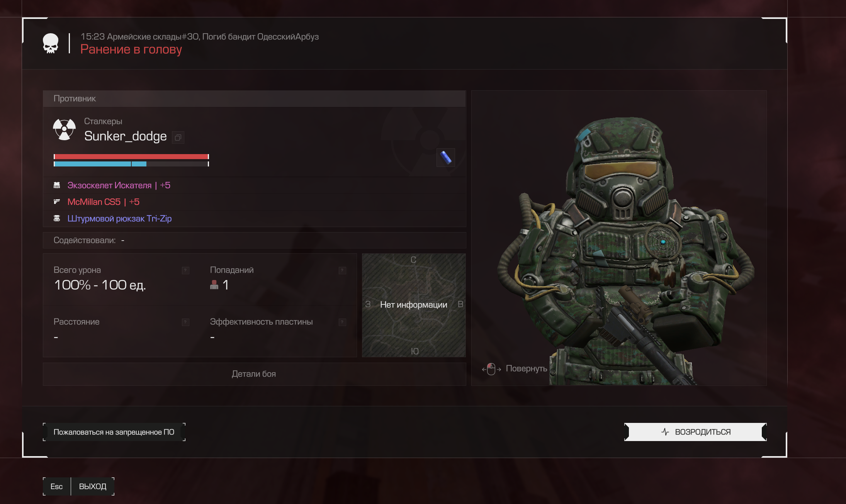Click the Повернуть rotate label
846x504 pixels.
point(527,368)
